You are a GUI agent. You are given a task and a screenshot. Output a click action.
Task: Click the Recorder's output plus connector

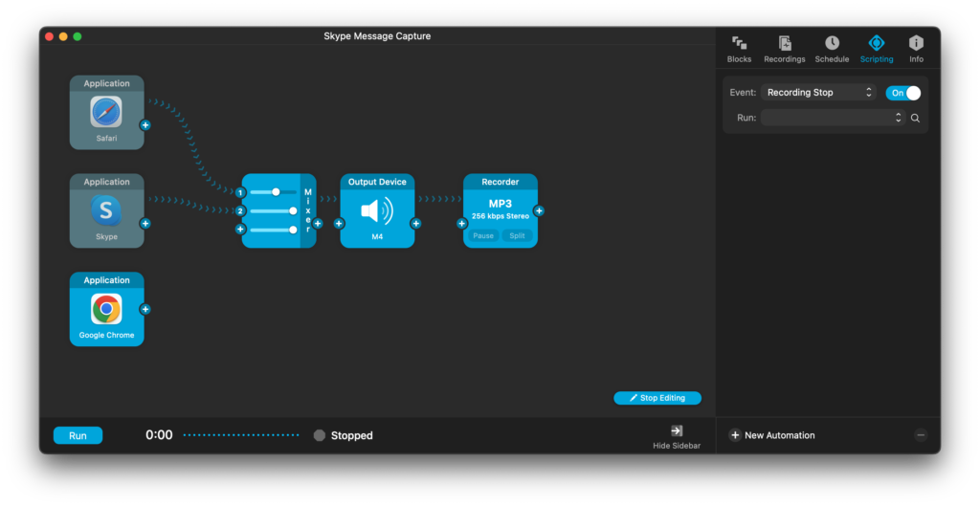point(539,211)
